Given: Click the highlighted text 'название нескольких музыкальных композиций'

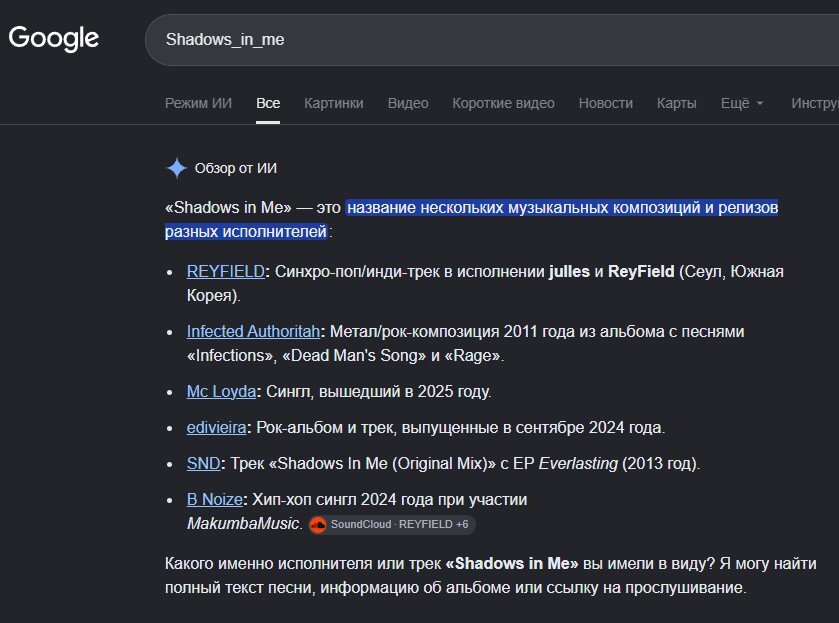Looking at the screenshot, I should point(524,207).
